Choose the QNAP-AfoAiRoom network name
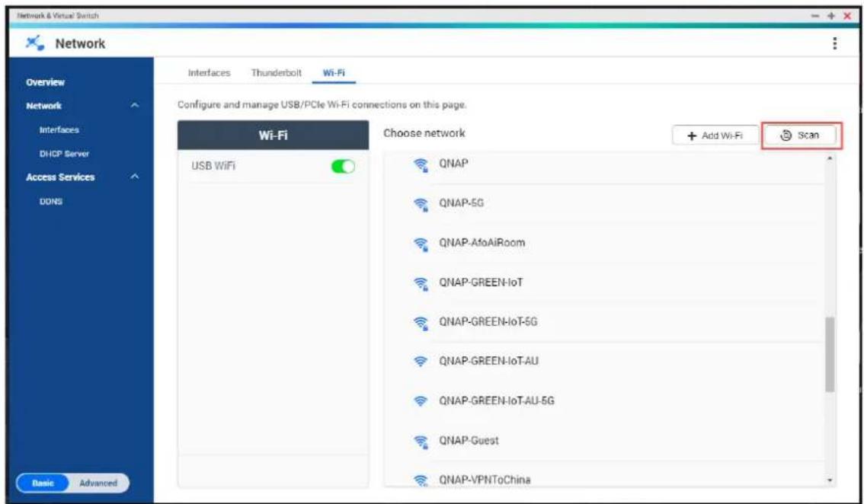The width and height of the screenshot is (864, 504). (x=482, y=243)
